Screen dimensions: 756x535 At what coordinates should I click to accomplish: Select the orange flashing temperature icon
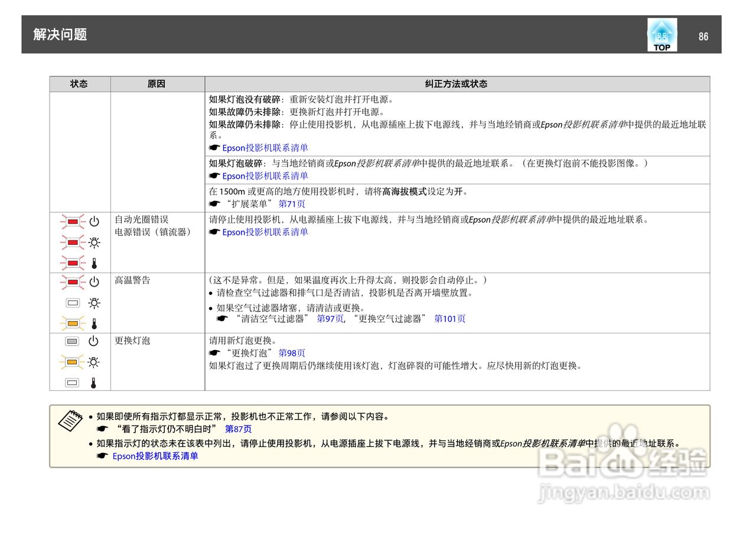pyautogui.click(x=72, y=322)
